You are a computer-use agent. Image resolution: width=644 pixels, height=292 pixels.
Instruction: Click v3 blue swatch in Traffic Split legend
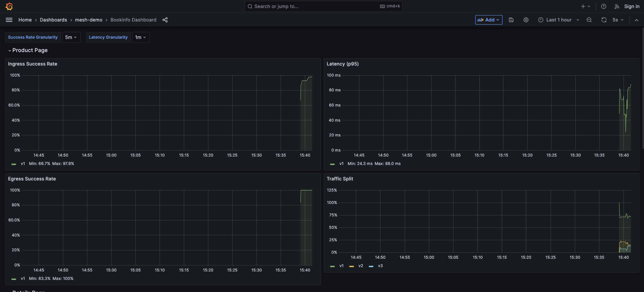click(371, 266)
